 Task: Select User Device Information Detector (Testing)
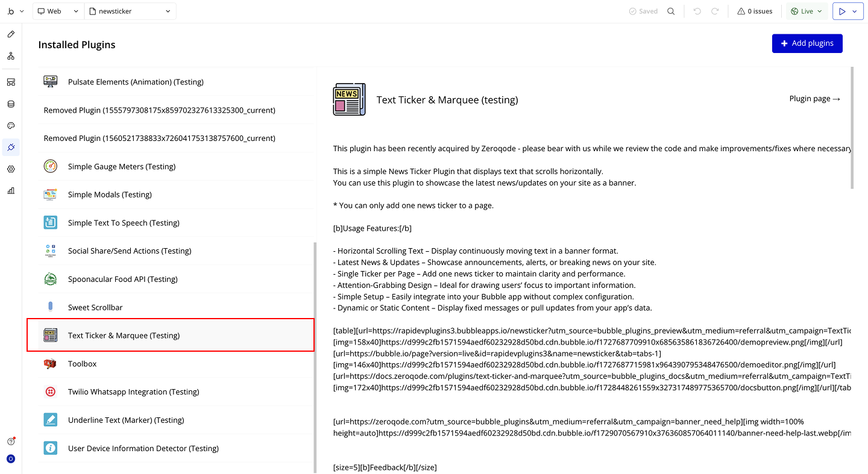(x=177, y=448)
